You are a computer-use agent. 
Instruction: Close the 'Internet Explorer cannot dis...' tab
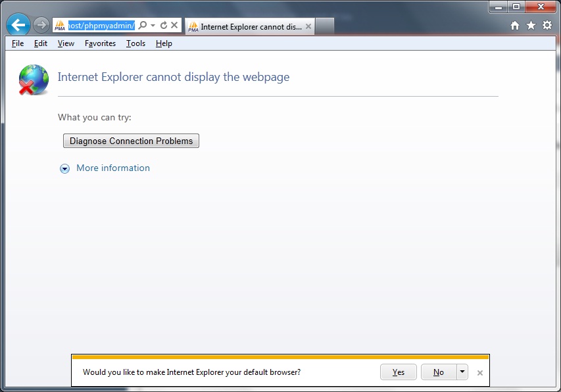308,26
